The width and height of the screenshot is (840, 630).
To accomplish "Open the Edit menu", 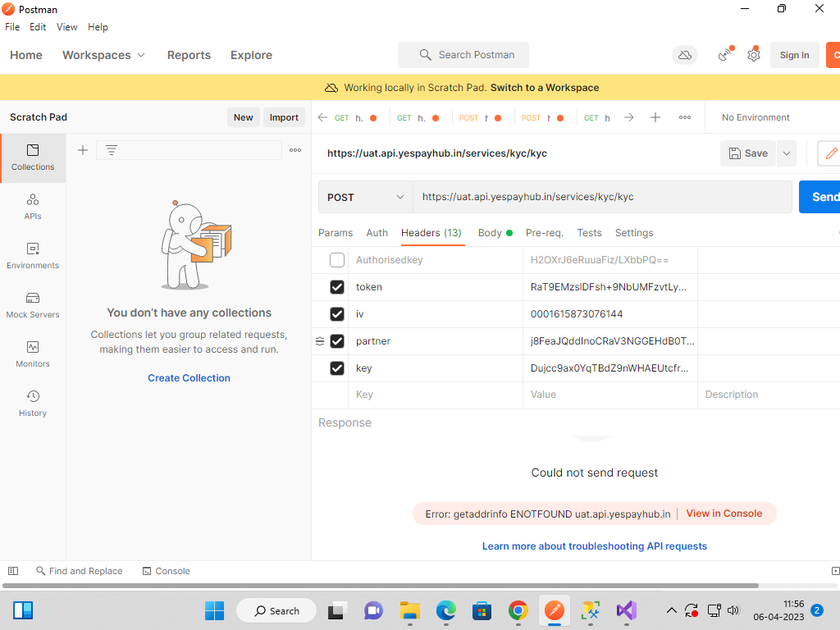I will 38,27.
